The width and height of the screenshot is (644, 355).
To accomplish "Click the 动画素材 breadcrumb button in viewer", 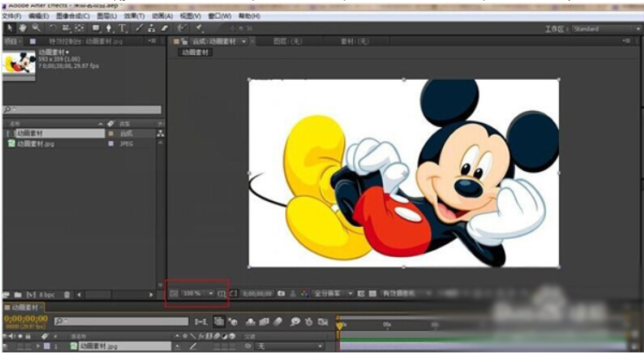I will (x=196, y=52).
